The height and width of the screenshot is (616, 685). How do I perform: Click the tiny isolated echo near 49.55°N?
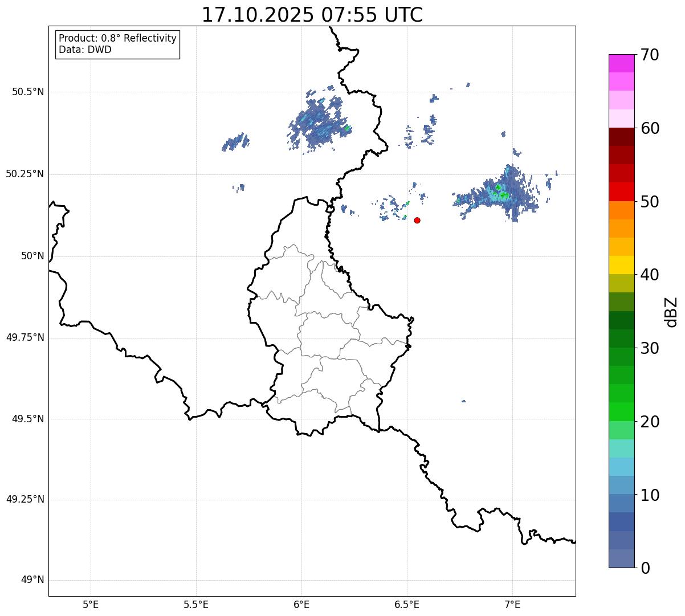pos(463,401)
